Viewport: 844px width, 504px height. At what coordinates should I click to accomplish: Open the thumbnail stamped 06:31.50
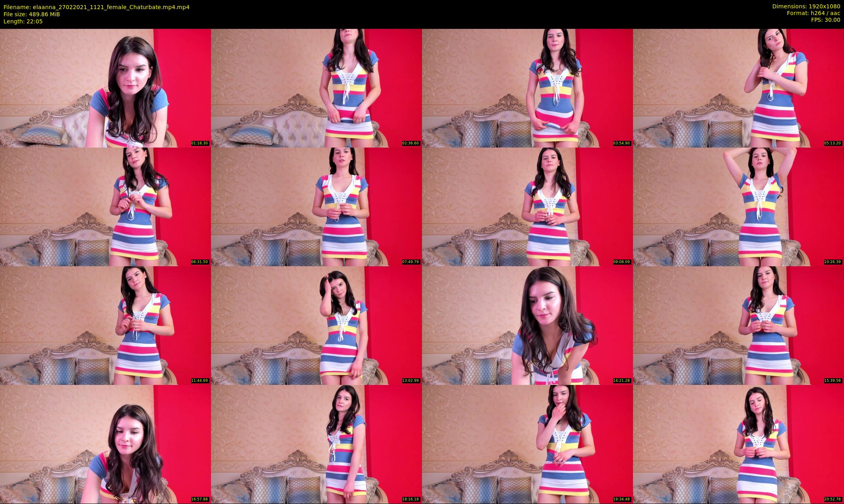click(105, 207)
